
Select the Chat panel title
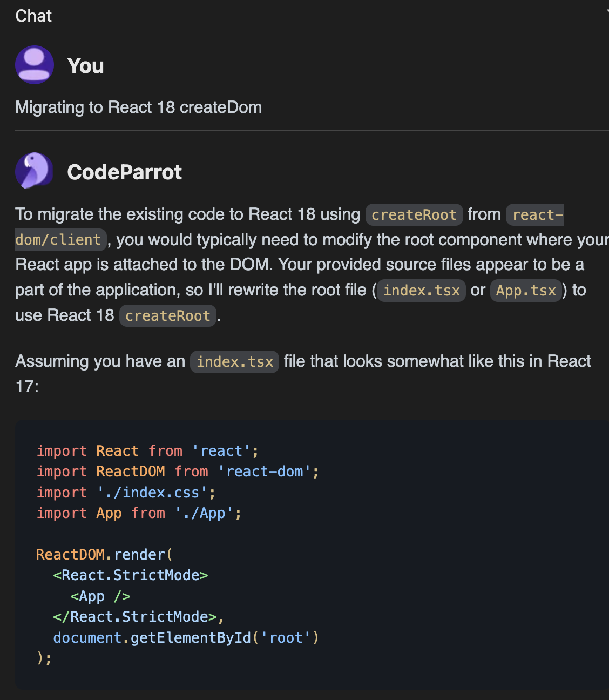[x=33, y=16]
